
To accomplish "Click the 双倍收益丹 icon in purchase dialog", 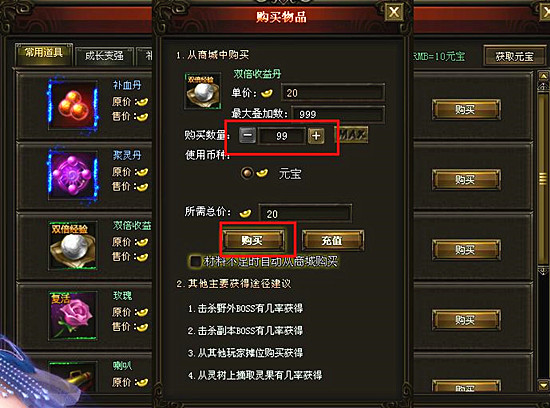I will coord(203,91).
